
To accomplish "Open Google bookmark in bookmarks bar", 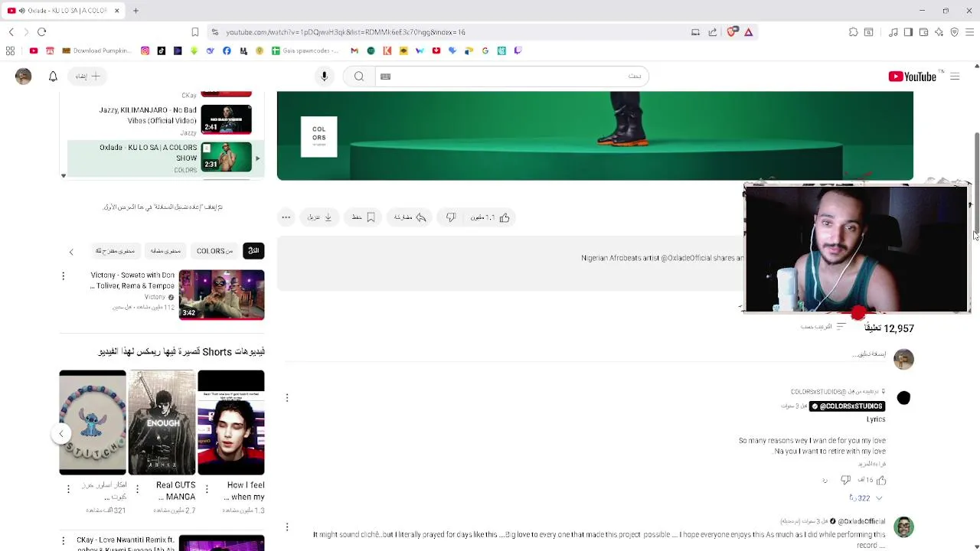I will coord(485,51).
